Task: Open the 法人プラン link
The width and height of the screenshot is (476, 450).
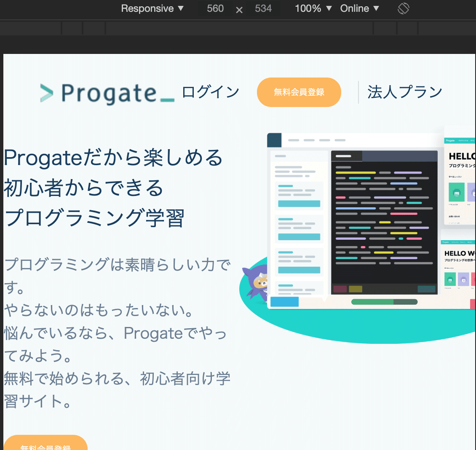Action: 405,92
